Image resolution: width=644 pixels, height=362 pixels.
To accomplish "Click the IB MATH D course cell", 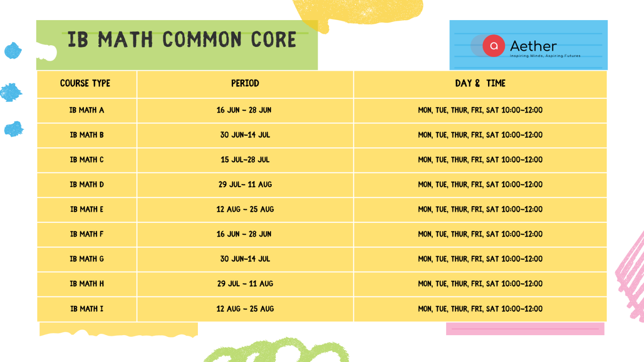I will (x=87, y=184).
